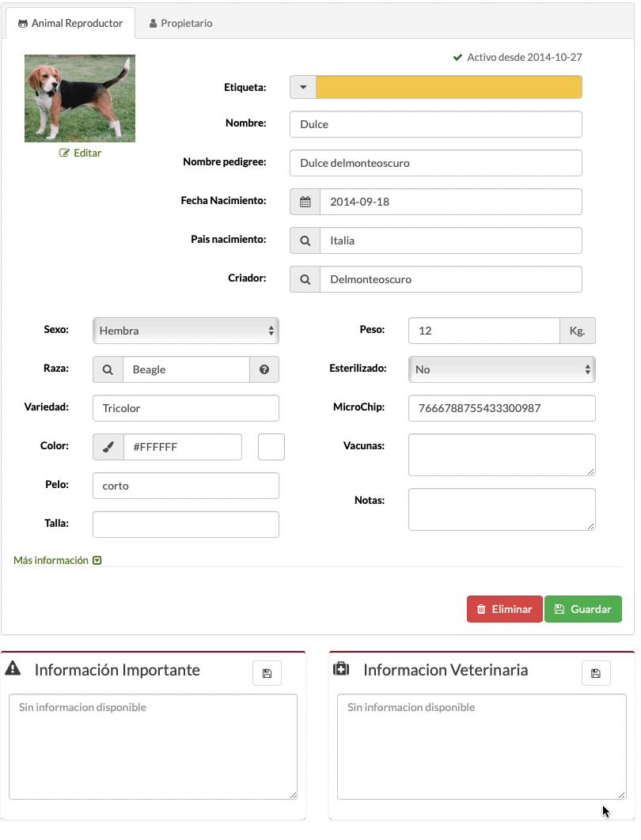Click the white color swatch preview box
The height and width of the screenshot is (840, 641).
271,447
